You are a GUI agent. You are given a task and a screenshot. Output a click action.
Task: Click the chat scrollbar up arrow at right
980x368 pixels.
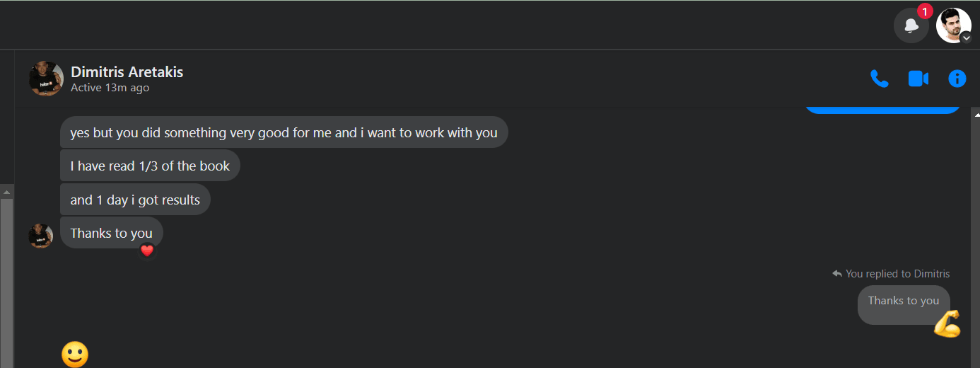(x=976, y=113)
